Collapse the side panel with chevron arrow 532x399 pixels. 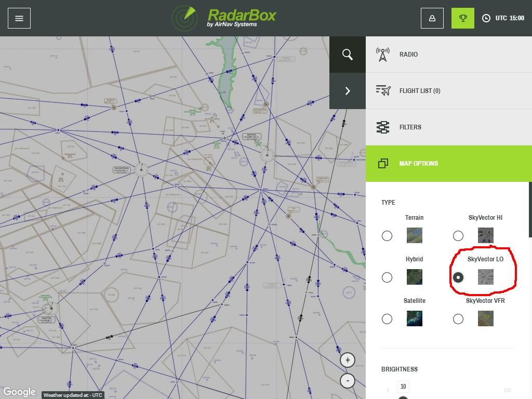pyautogui.click(x=348, y=91)
